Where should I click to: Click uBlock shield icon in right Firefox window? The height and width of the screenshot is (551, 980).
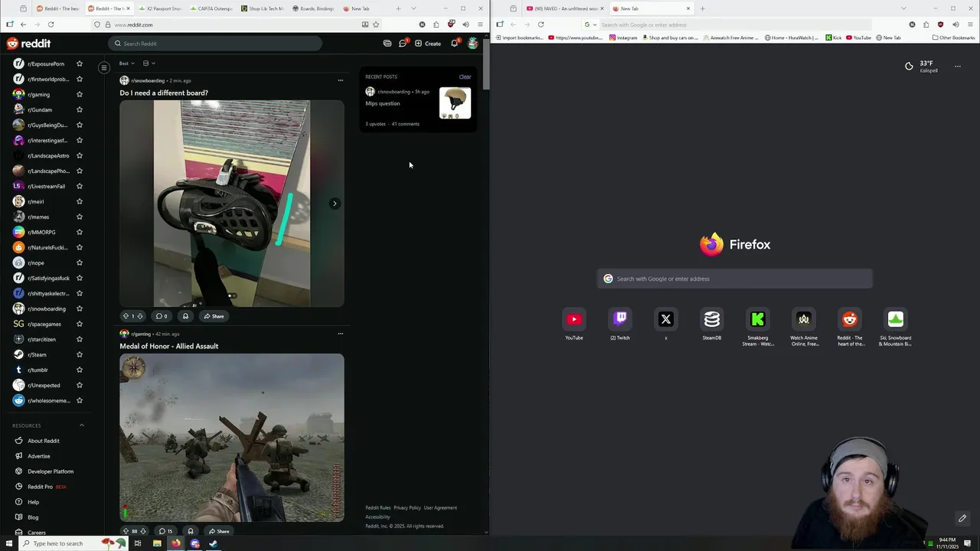(x=940, y=24)
